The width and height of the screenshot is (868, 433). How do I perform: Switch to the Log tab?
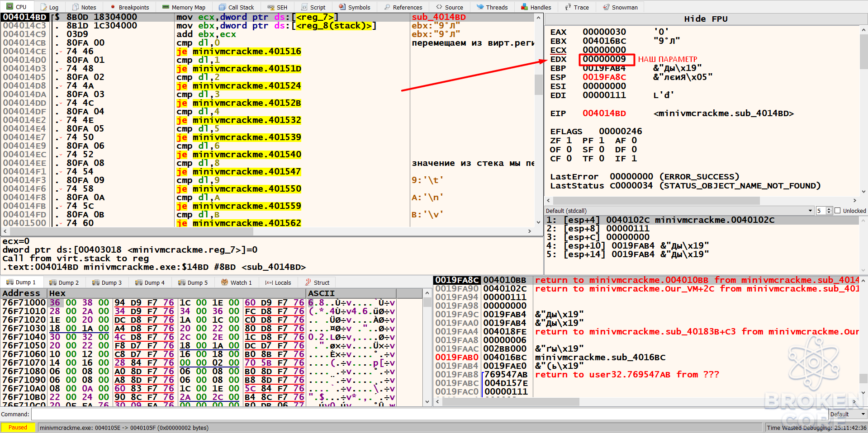49,7
